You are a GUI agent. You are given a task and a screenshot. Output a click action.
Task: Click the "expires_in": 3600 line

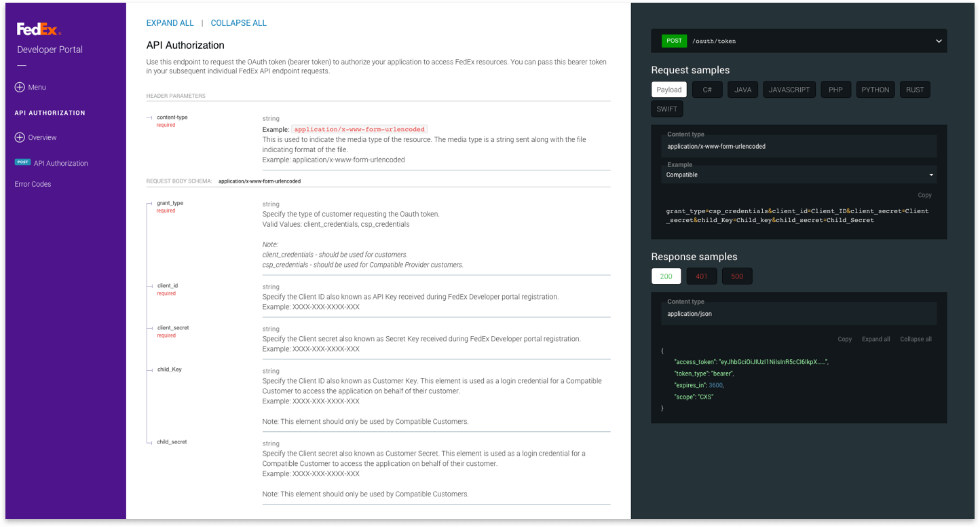(x=699, y=385)
